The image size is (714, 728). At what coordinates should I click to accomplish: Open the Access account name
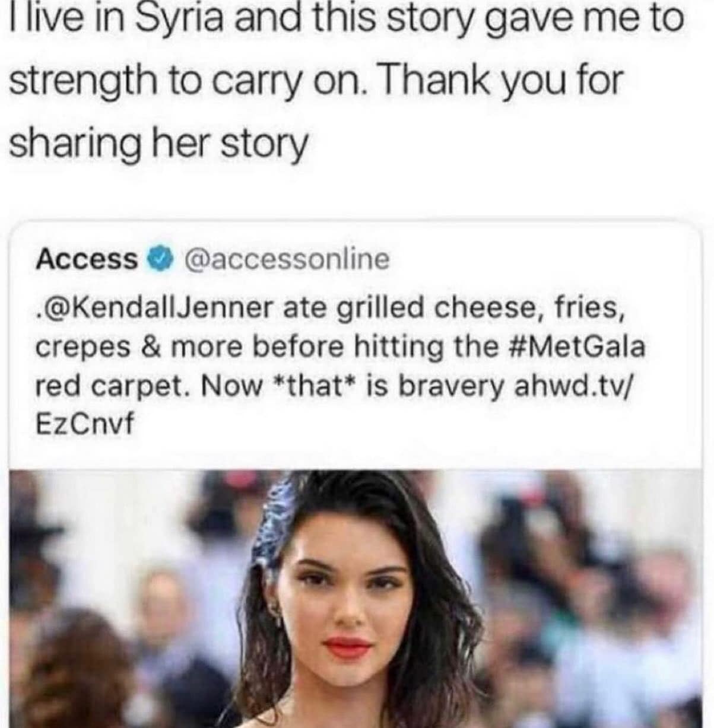coord(87,259)
